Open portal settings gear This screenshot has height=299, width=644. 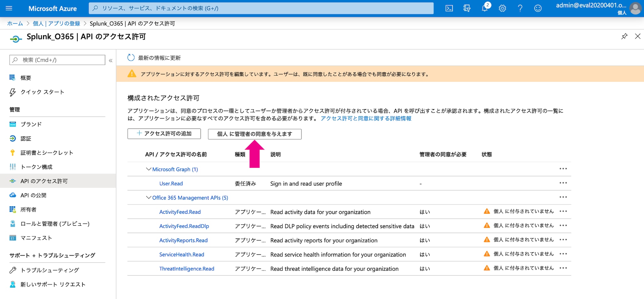[502, 8]
